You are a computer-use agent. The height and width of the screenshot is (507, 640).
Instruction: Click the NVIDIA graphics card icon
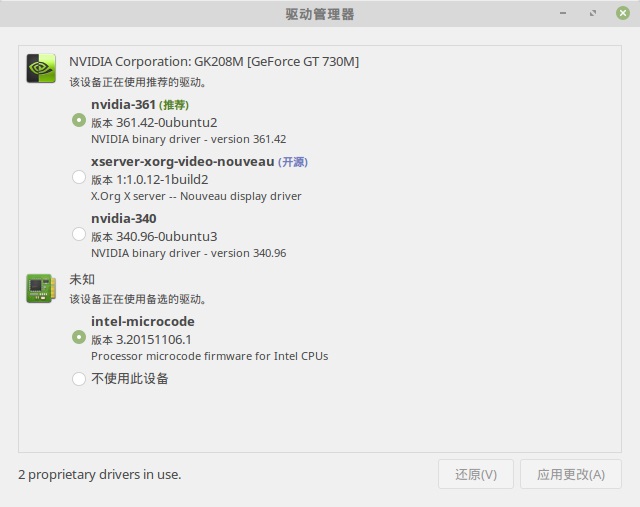pyautogui.click(x=41, y=68)
